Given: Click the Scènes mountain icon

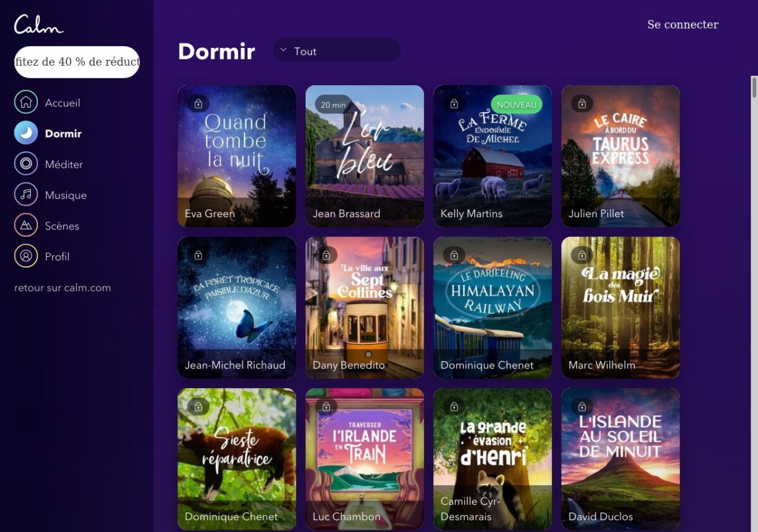Looking at the screenshot, I should (x=26, y=225).
